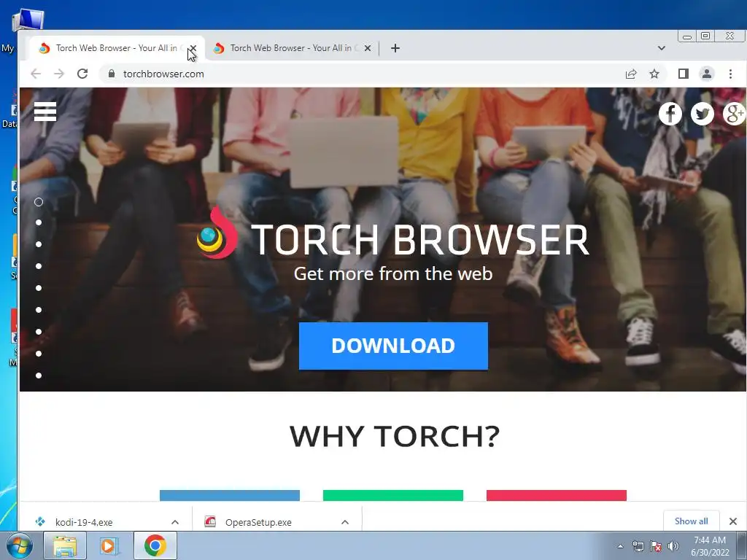747x560 pixels.
Task: Click the address bar showing torchbrowser.com
Action: (x=362, y=74)
